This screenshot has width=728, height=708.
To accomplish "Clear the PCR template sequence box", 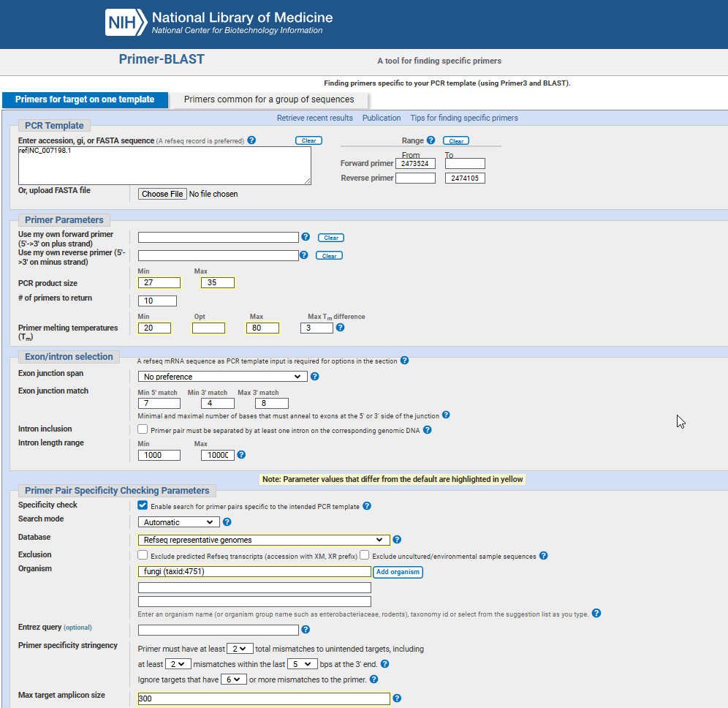I will pos(308,140).
